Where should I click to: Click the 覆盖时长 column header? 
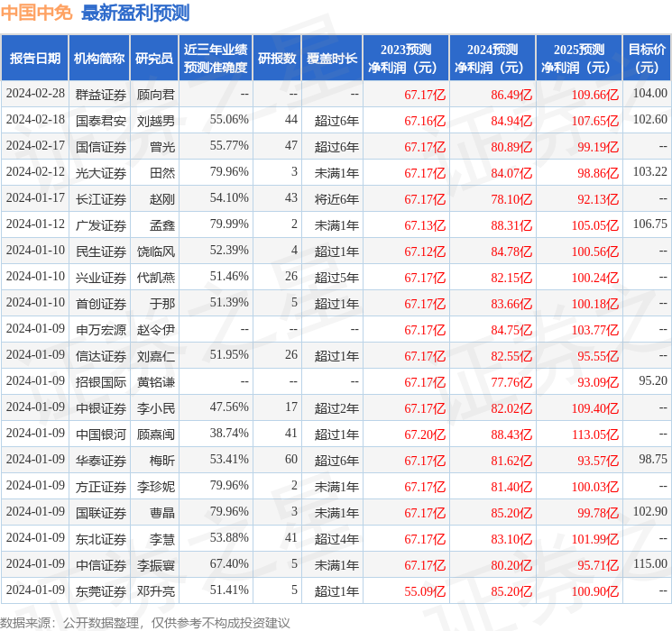coord(332,59)
